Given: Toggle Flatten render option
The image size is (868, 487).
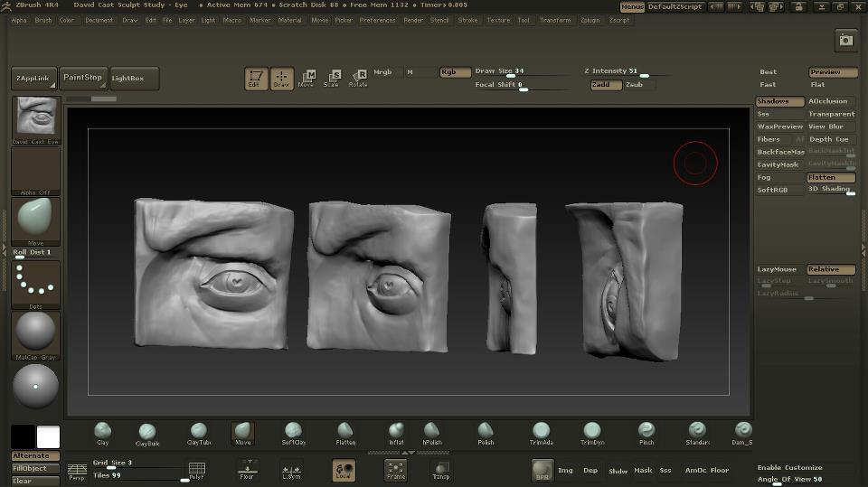Looking at the screenshot, I should tap(831, 178).
